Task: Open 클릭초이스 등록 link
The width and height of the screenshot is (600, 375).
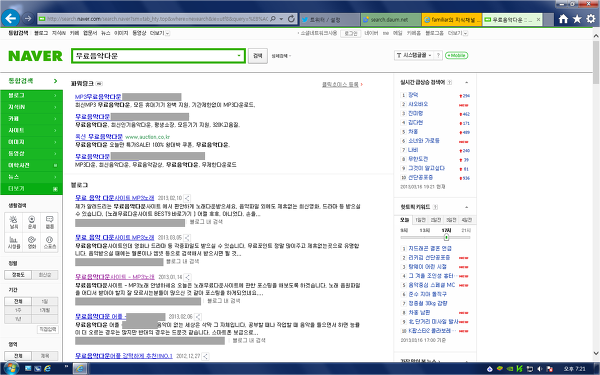Action: click(x=340, y=84)
